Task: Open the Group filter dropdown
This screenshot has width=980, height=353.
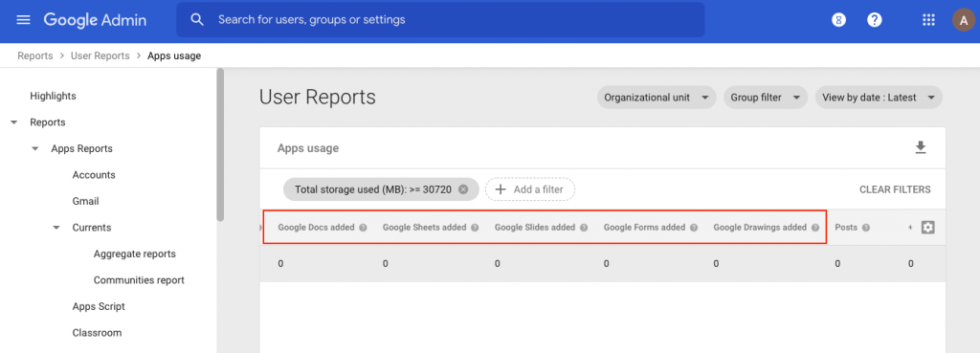Action: pos(766,98)
